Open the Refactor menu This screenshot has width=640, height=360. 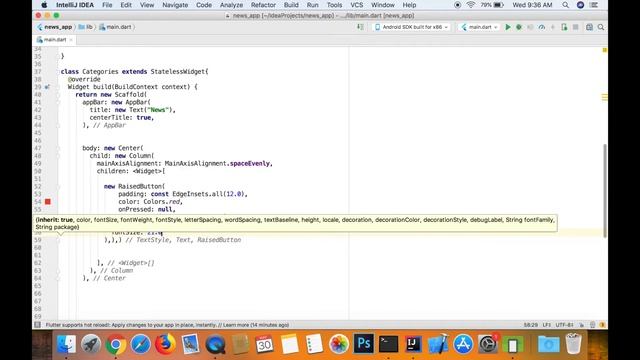(263, 5)
